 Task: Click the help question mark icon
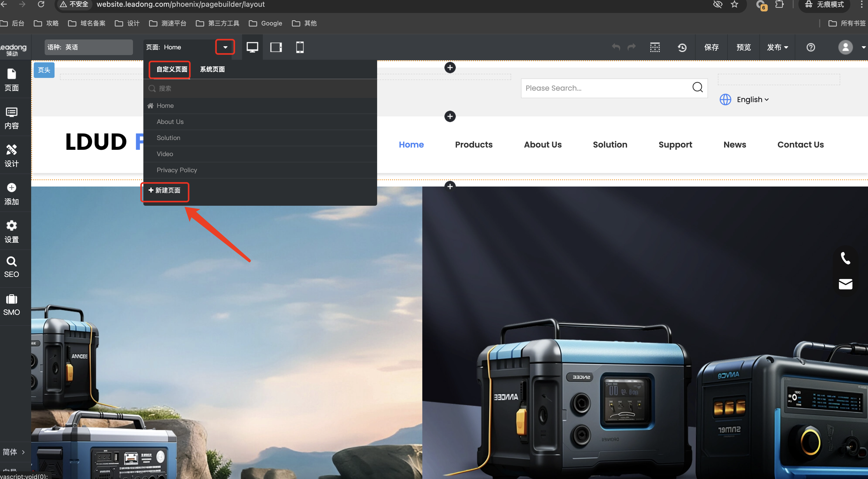[x=811, y=47]
